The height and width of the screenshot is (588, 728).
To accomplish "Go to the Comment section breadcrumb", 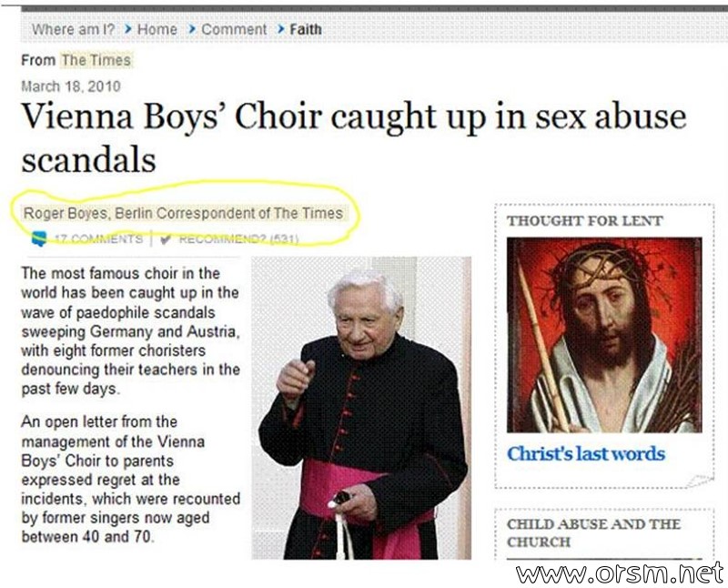I will tap(234, 29).
